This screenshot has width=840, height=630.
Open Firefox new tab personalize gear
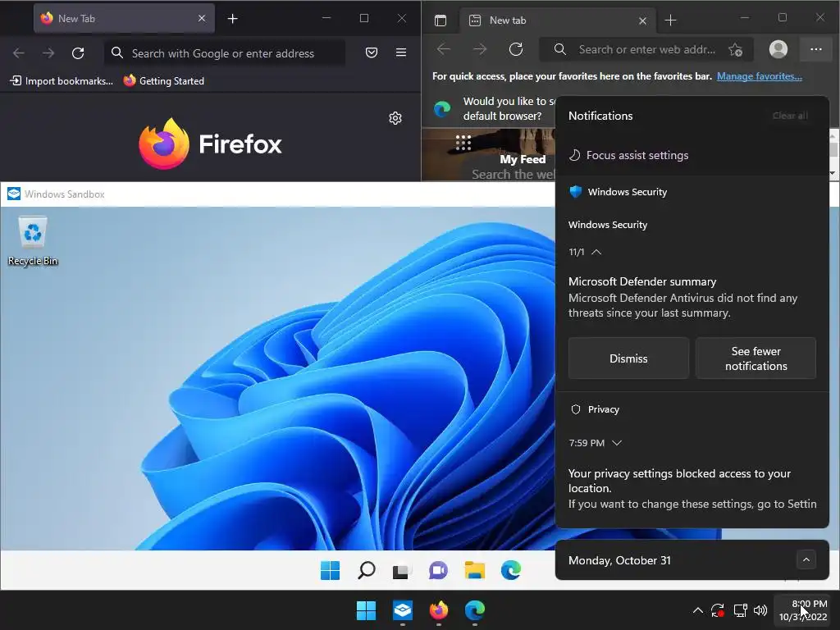pyautogui.click(x=395, y=118)
